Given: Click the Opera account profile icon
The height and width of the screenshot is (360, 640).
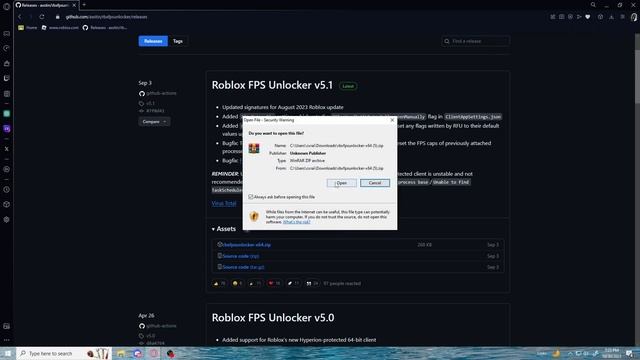Looking at the screenshot, I should [x=634, y=17].
